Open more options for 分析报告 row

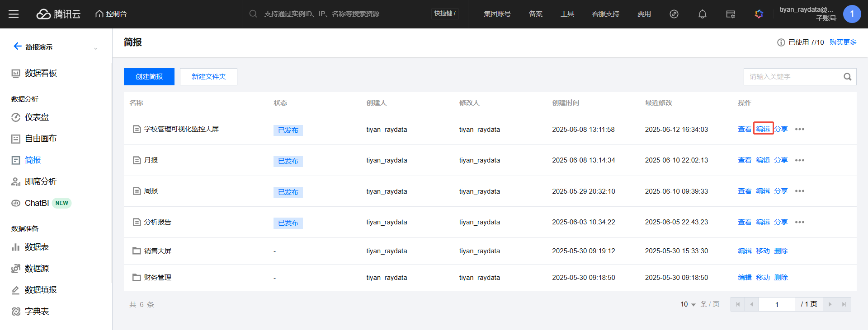pos(799,222)
